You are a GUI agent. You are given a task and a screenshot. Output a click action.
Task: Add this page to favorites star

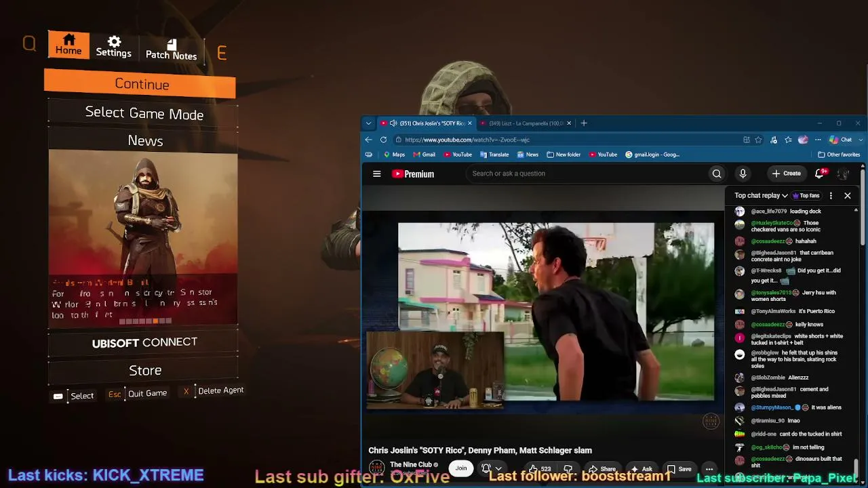pos(758,140)
